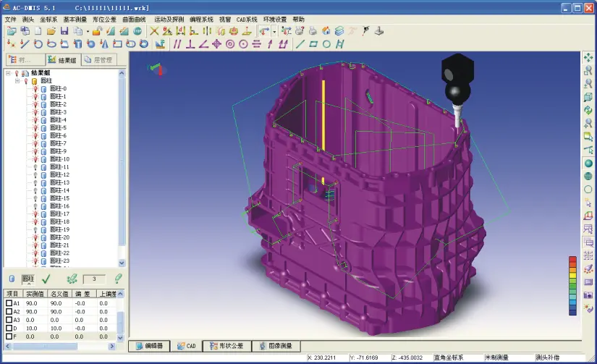Click the point count input field showing 3

(x=94, y=279)
